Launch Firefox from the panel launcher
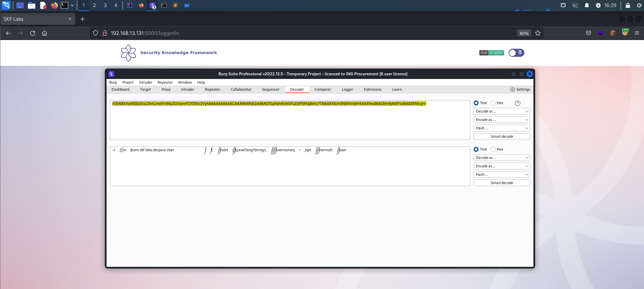Viewport: 644px width, 289px height. click(54, 5)
